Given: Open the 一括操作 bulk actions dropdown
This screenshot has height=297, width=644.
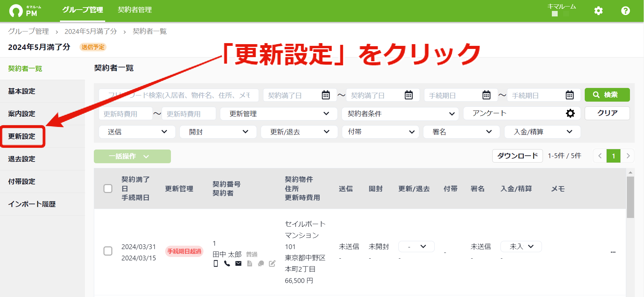Looking at the screenshot, I should [132, 156].
